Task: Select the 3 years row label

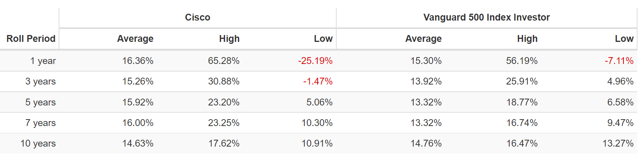Action: tap(40, 81)
